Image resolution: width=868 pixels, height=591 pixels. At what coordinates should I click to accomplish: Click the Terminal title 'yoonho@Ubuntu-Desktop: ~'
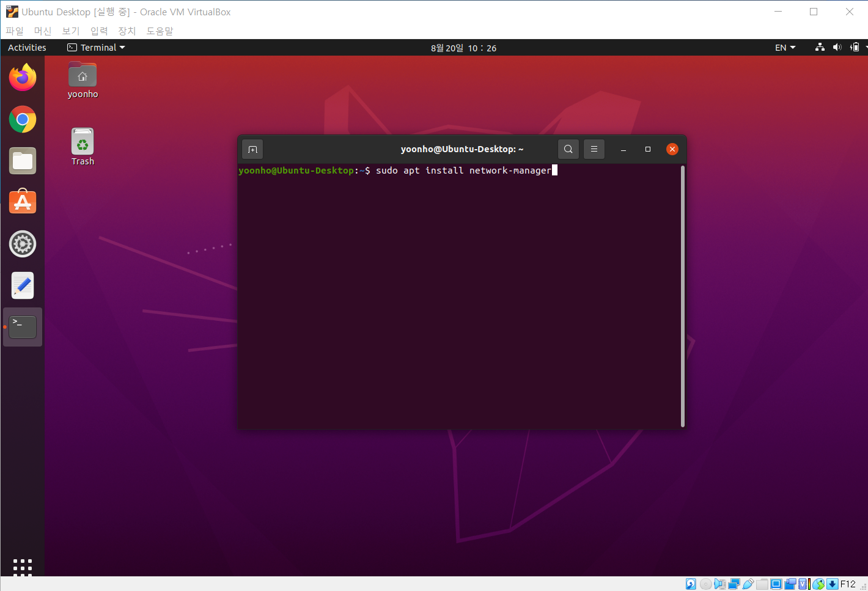(462, 149)
